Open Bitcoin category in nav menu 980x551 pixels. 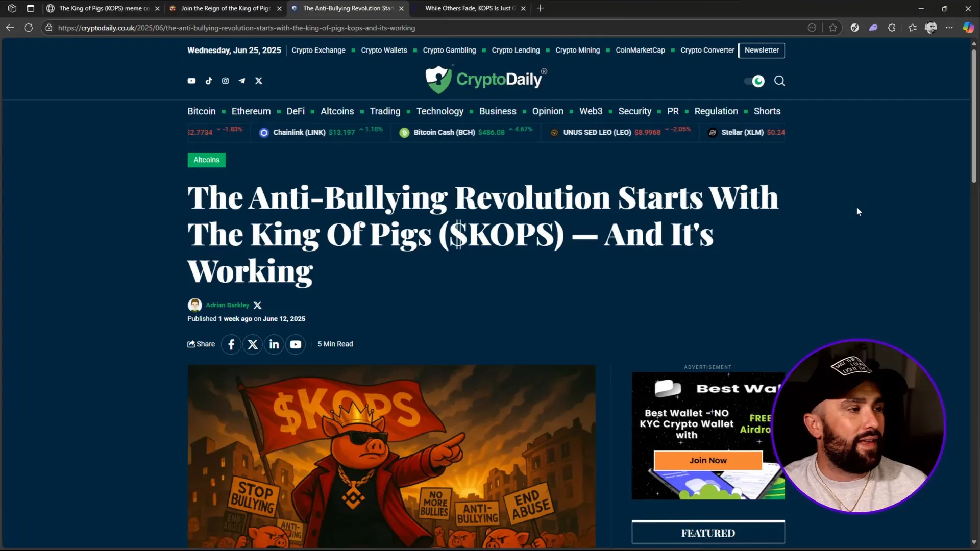(202, 111)
